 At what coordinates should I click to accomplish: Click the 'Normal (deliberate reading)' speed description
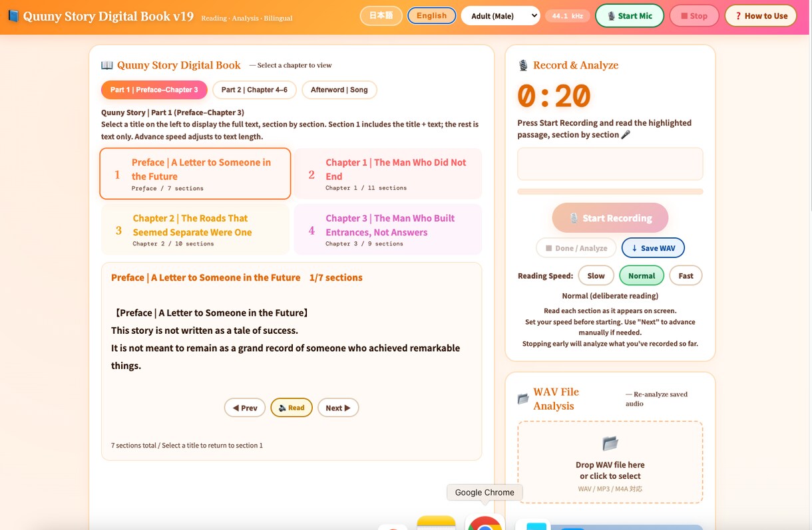click(610, 296)
